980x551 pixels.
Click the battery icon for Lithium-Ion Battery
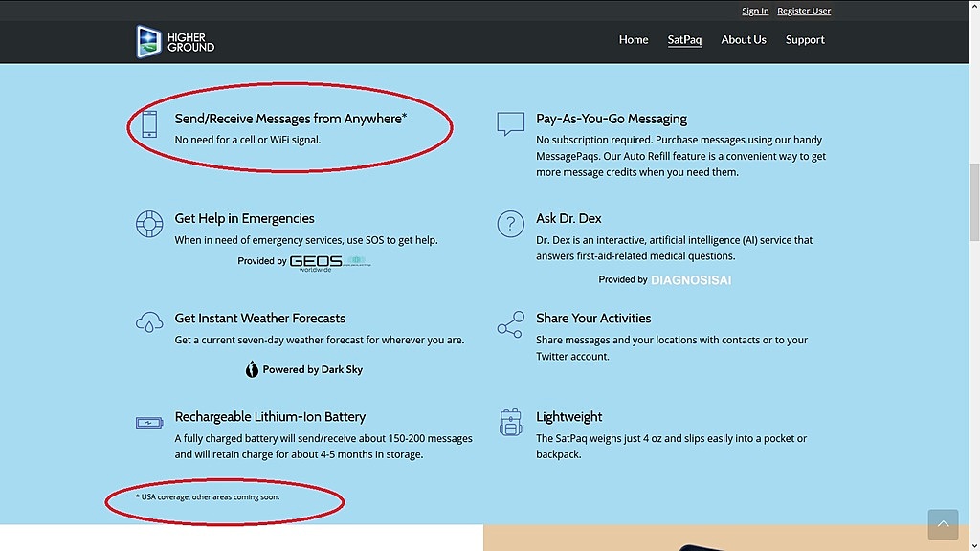click(x=149, y=423)
